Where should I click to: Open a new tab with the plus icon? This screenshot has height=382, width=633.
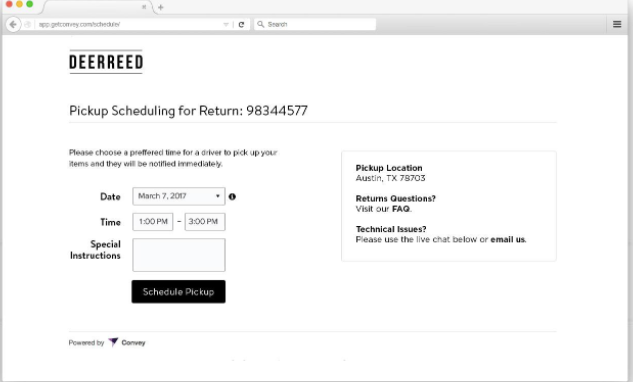[x=161, y=7]
